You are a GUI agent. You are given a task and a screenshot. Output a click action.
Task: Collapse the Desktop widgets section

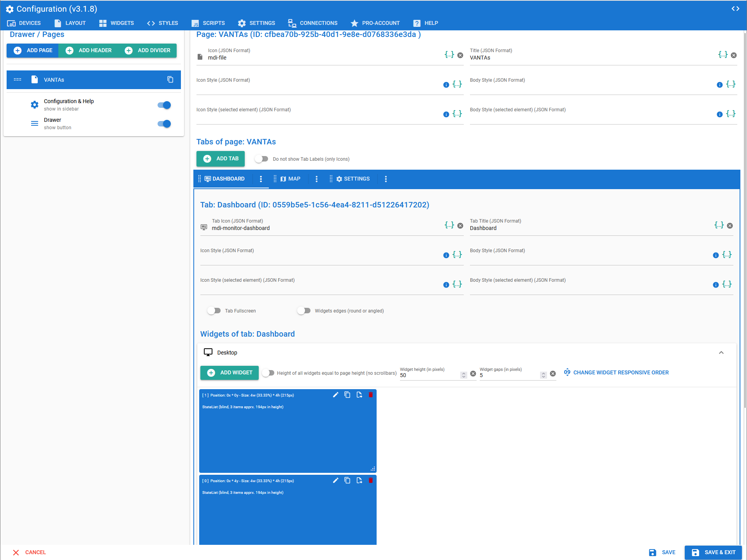point(721,353)
